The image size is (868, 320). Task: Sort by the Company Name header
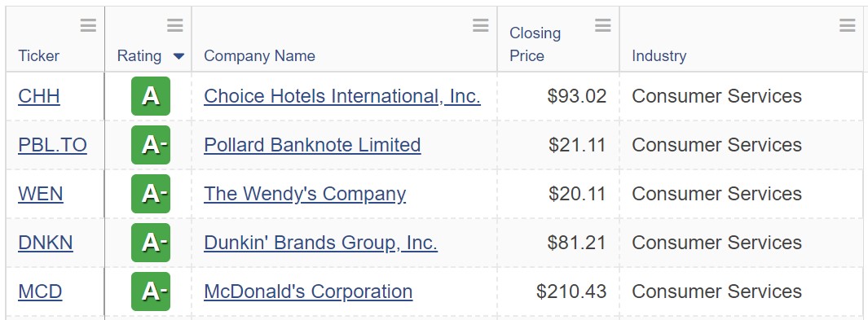point(260,56)
